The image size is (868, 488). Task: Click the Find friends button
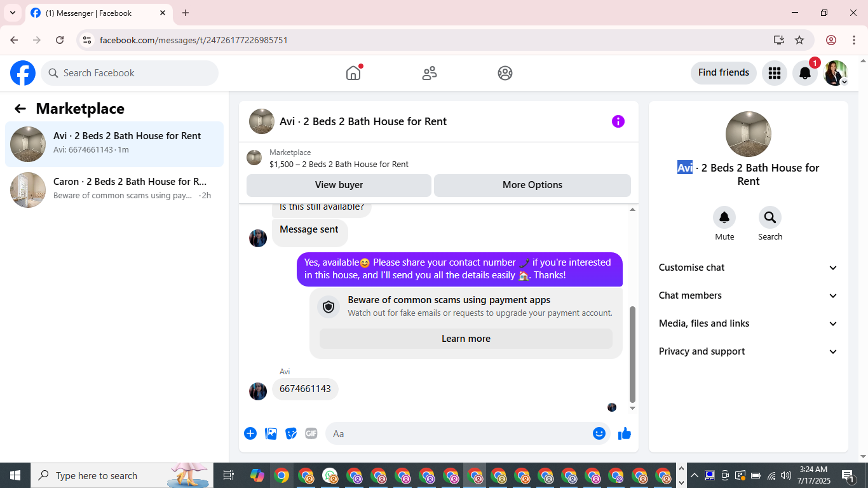[724, 72]
